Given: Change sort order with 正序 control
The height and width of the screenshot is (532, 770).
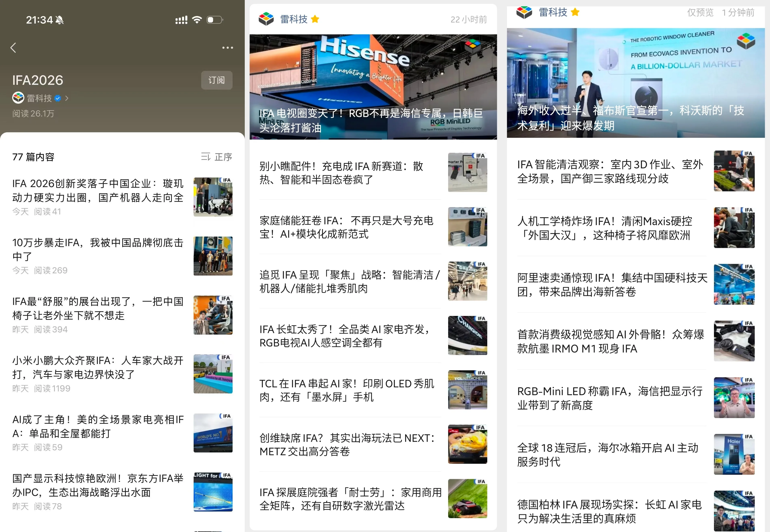Looking at the screenshot, I should (217, 157).
